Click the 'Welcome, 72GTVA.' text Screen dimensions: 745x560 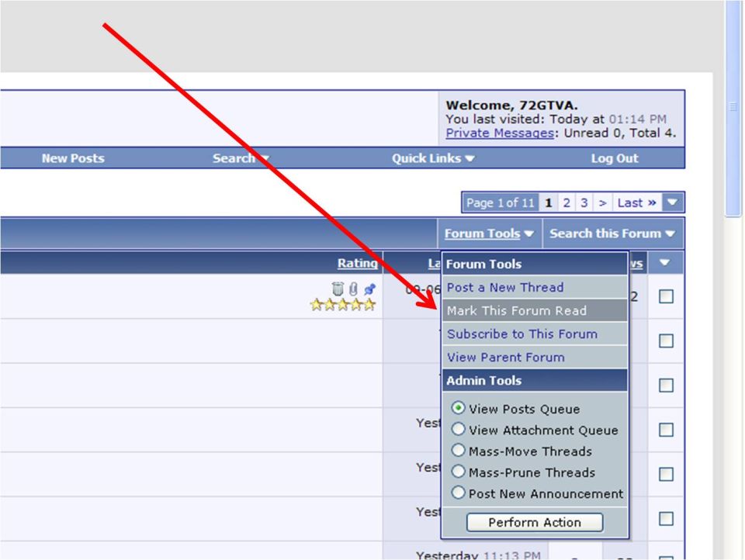(x=511, y=105)
